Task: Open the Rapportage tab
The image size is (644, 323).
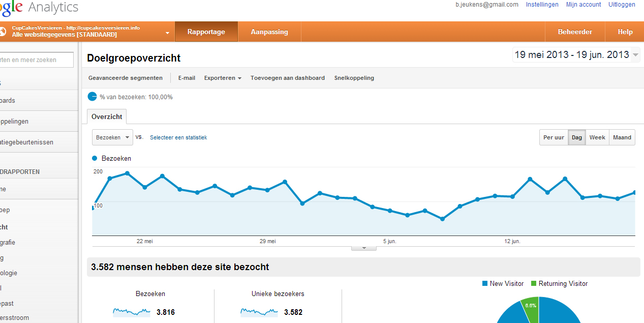Action: [x=206, y=32]
